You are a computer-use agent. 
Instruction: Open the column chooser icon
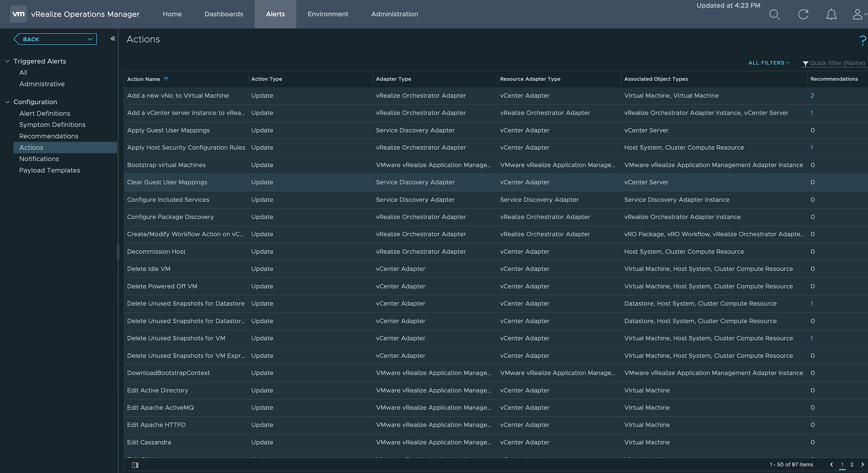pos(135,465)
